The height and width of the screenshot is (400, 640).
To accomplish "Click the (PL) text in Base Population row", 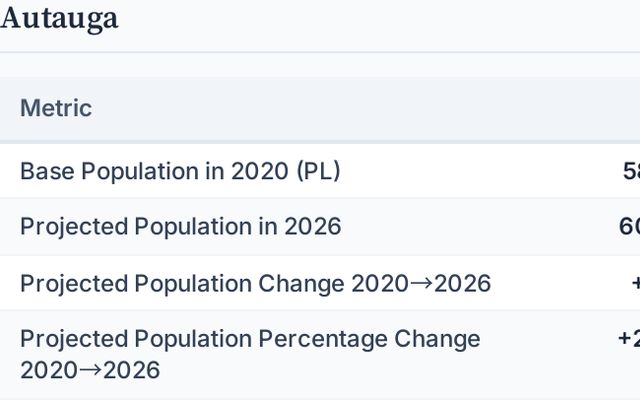I will pyautogui.click(x=318, y=171).
